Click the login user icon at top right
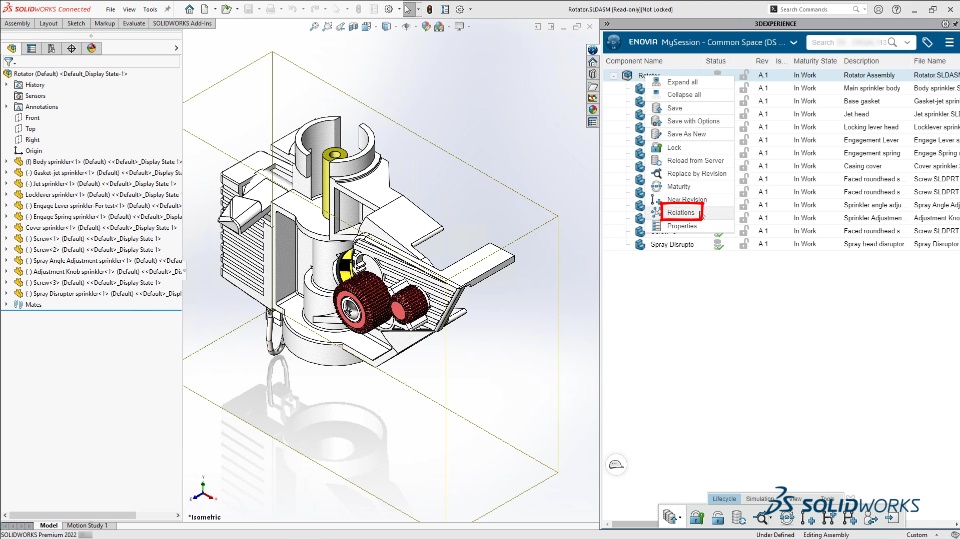960x539 pixels. pos(879,9)
